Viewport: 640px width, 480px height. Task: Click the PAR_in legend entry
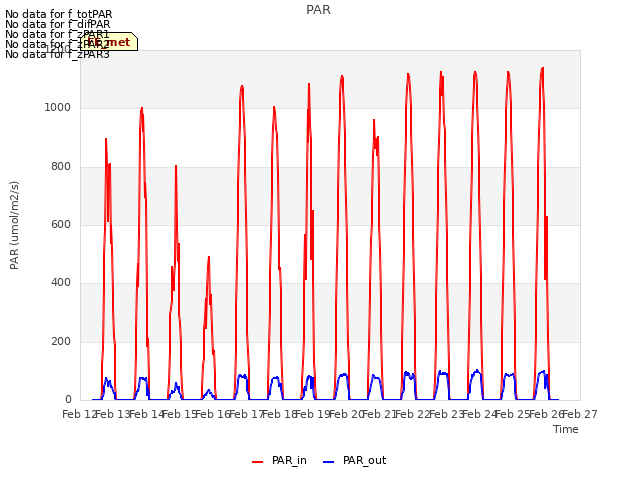(279, 460)
